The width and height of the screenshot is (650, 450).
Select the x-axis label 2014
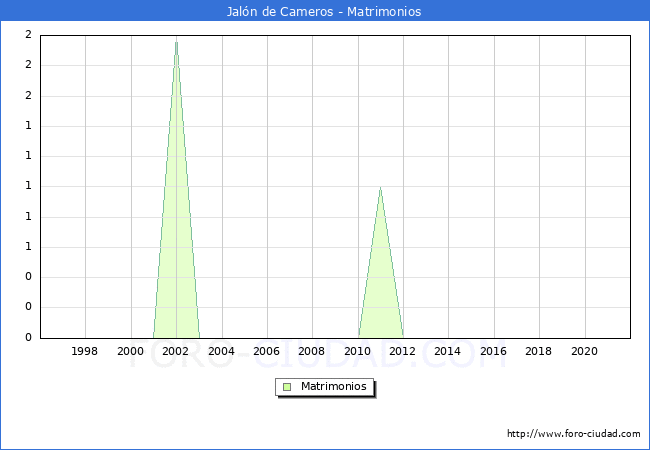(447, 351)
